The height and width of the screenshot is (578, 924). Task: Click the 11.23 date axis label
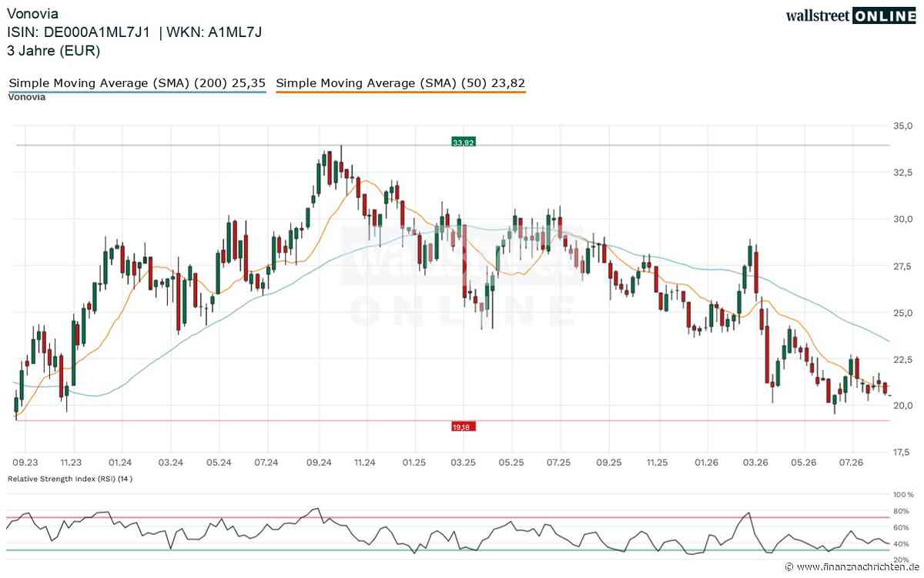coord(72,462)
